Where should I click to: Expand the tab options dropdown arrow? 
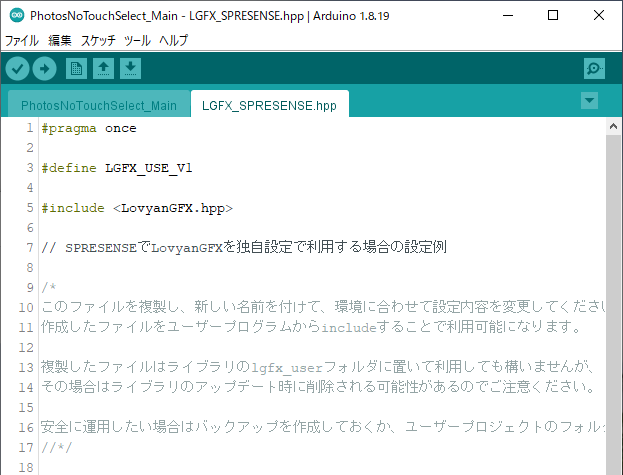(589, 101)
